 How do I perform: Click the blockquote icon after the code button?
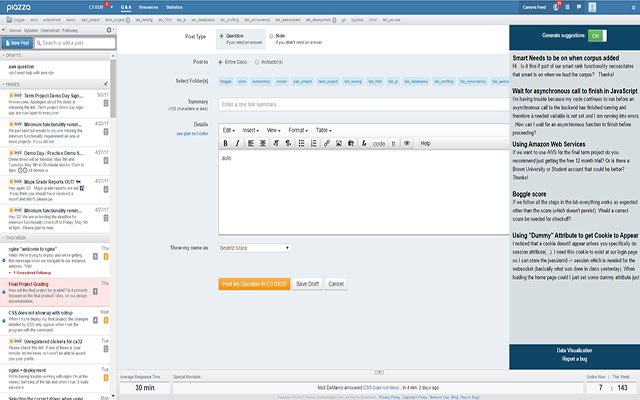(x=393, y=144)
